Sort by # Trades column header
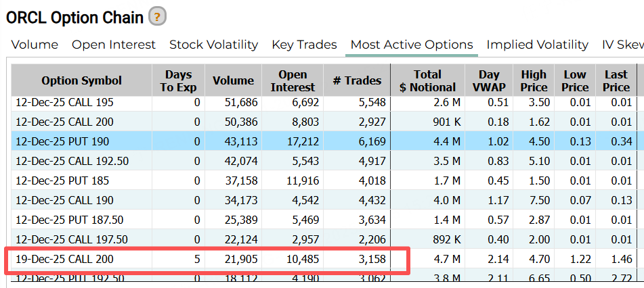This screenshot has height=288, width=644. [x=357, y=80]
